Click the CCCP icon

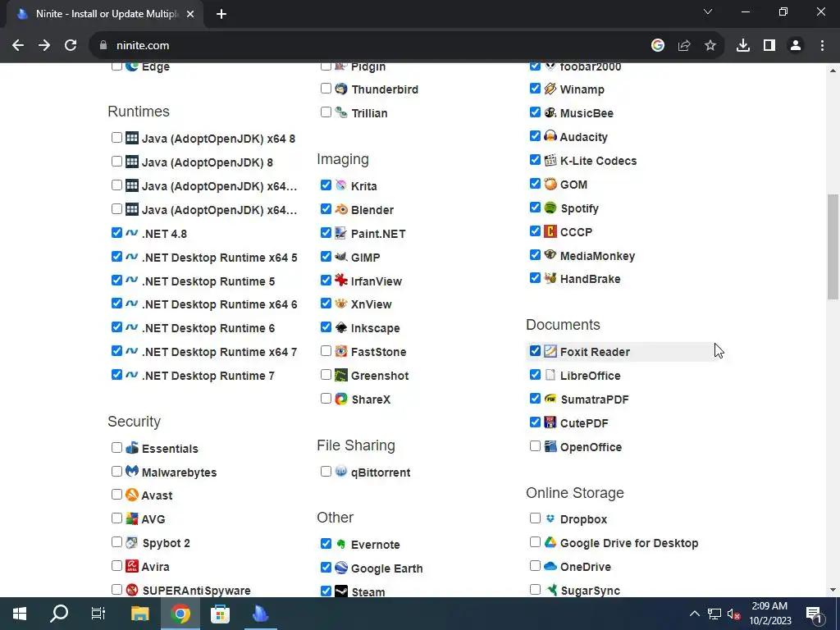tap(550, 231)
